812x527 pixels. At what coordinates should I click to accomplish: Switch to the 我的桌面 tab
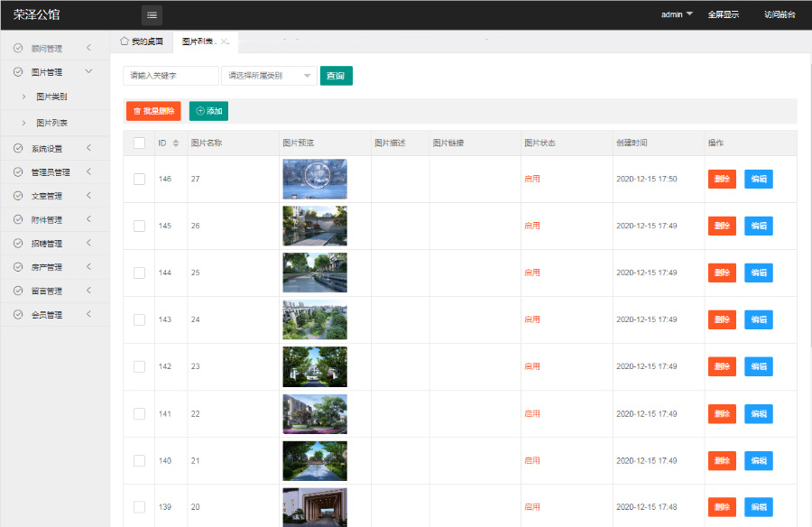coord(146,42)
